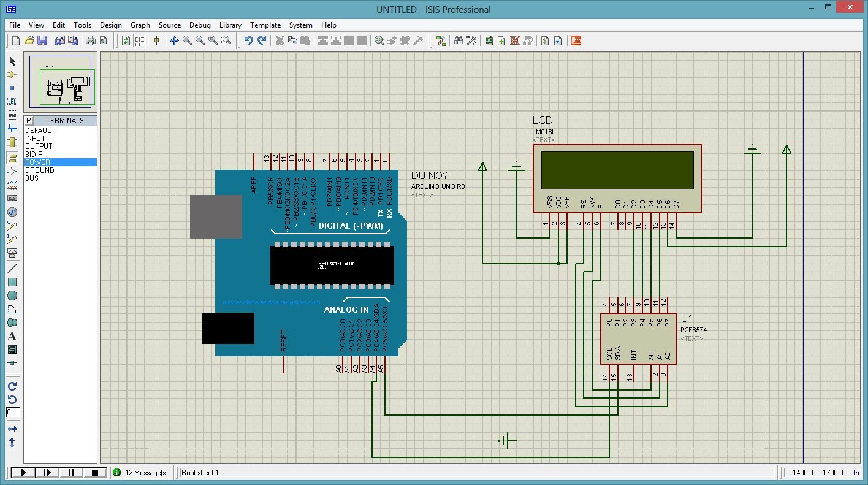Rotate selection anti-clockwise
The height and width of the screenshot is (485, 868).
tap(12, 400)
